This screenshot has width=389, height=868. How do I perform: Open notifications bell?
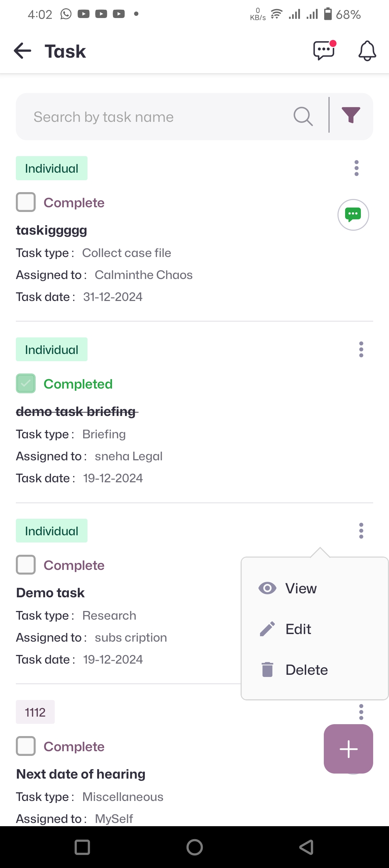367,51
